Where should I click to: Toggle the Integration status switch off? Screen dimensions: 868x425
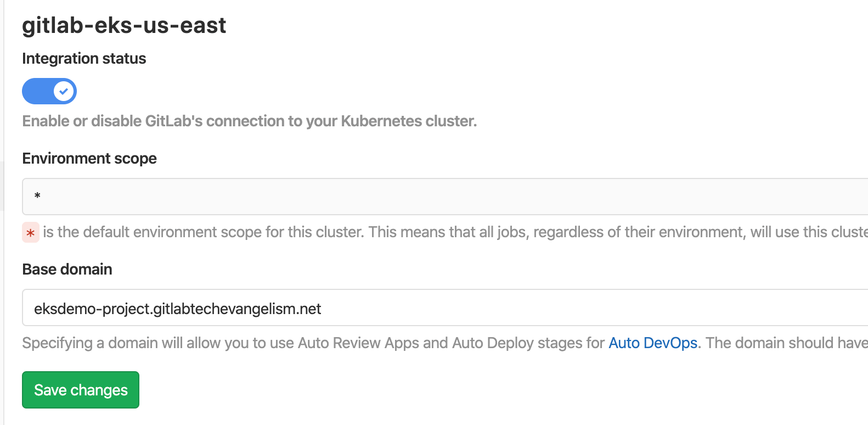pyautogui.click(x=49, y=91)
